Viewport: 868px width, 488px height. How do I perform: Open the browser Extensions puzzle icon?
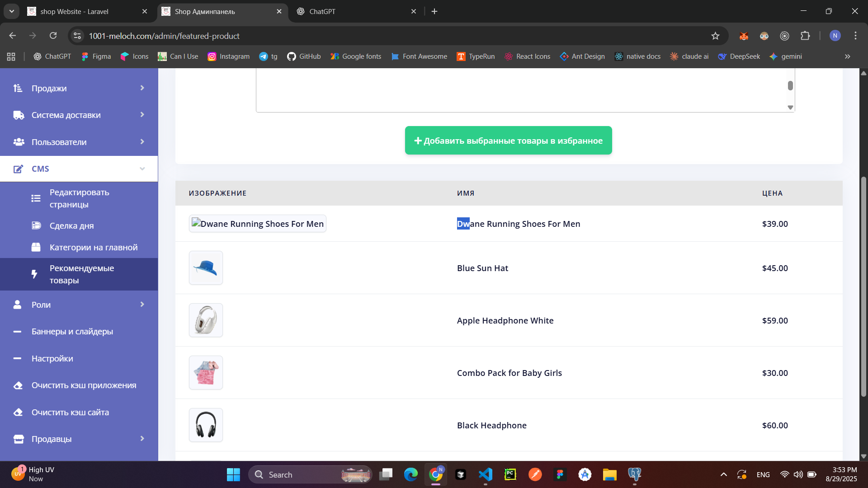tap(805, 36)
